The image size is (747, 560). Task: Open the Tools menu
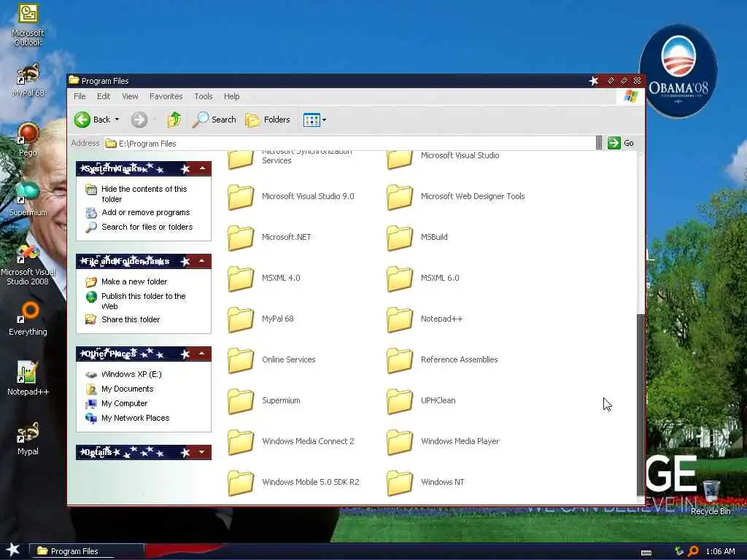(x=204, y=96)
